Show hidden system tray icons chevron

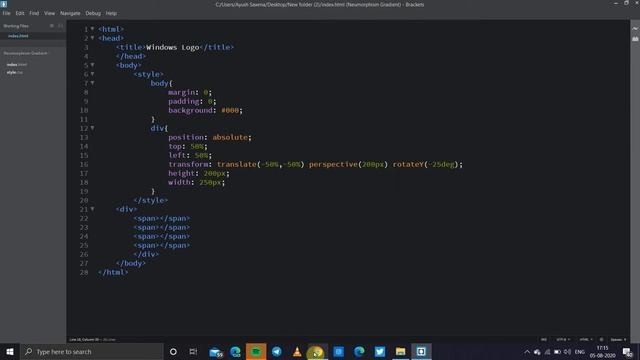click(527, 352)
